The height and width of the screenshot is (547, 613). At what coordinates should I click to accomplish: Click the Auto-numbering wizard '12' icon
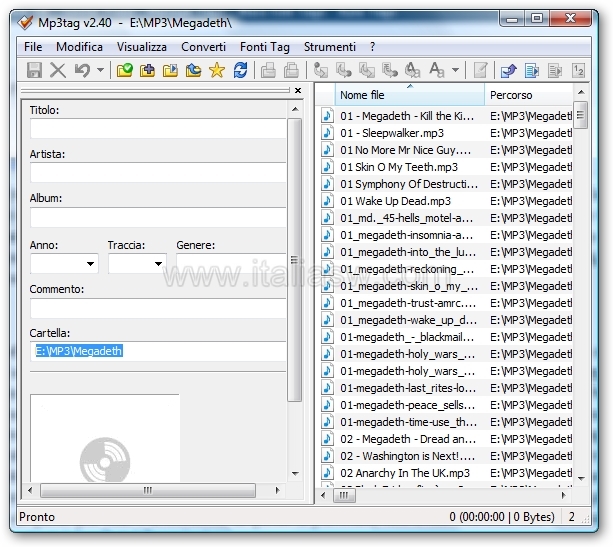pyautogui.click(x=578, y=70)
